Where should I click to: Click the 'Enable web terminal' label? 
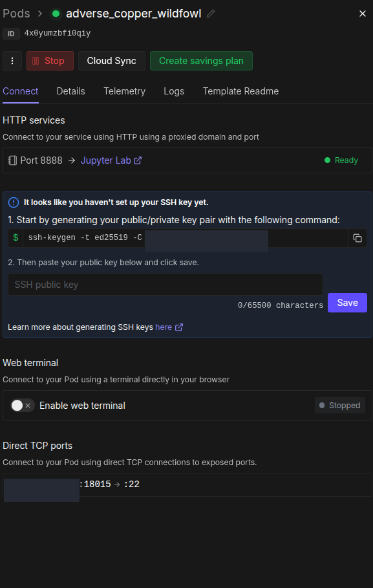point(83,406)
